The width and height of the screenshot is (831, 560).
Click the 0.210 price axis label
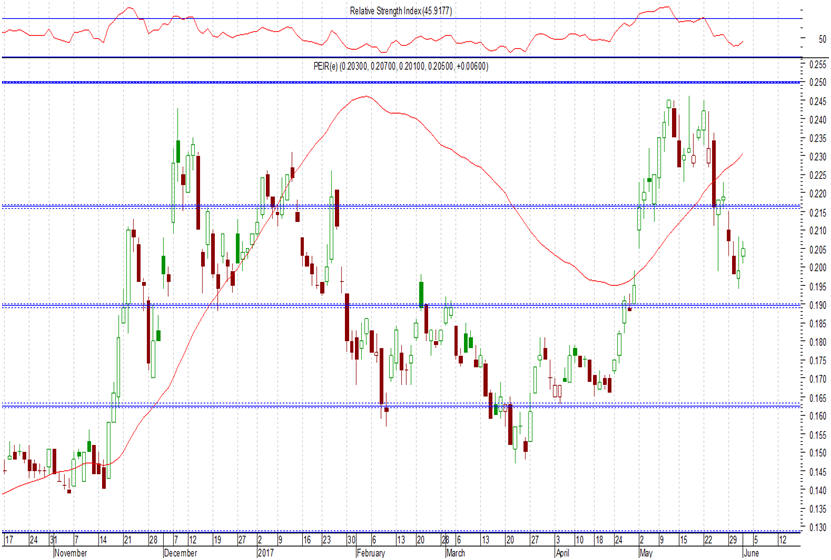[x=818, y=231]
